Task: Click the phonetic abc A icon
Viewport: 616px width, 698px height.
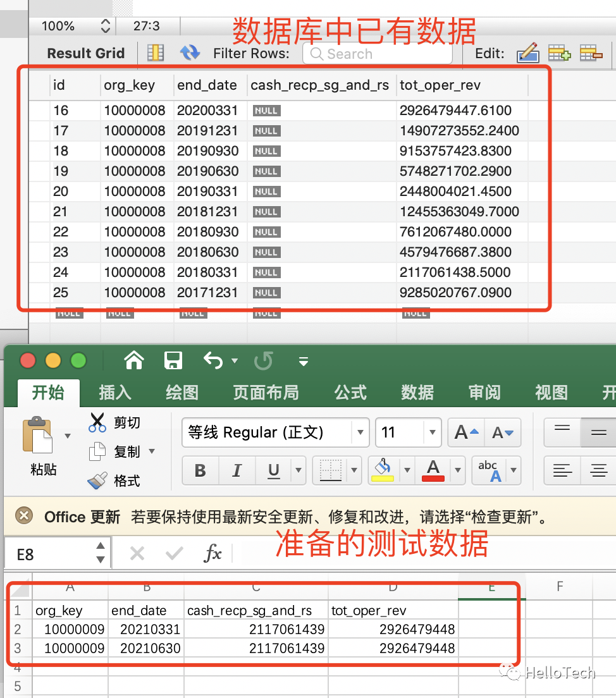Action: coord(490,470)
